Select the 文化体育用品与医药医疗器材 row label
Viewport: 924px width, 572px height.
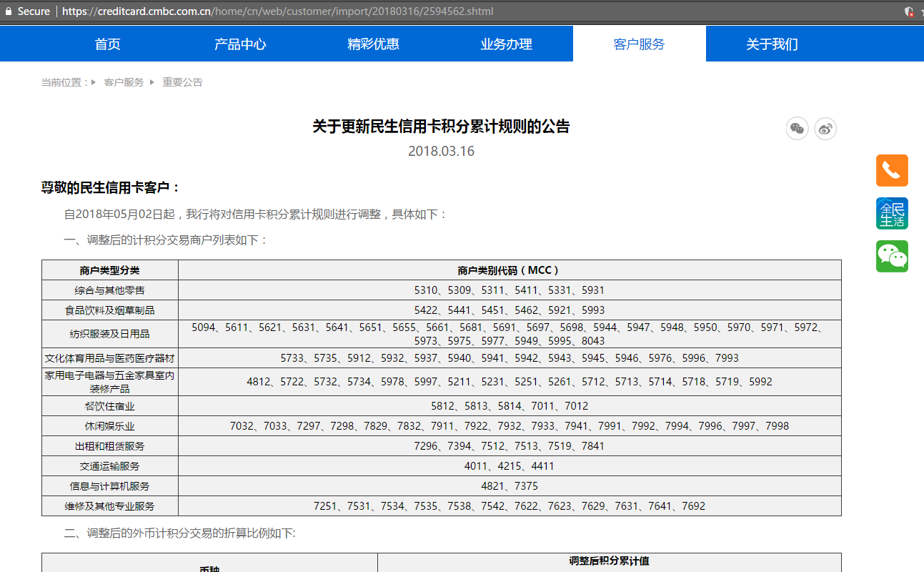coord(110,358)
